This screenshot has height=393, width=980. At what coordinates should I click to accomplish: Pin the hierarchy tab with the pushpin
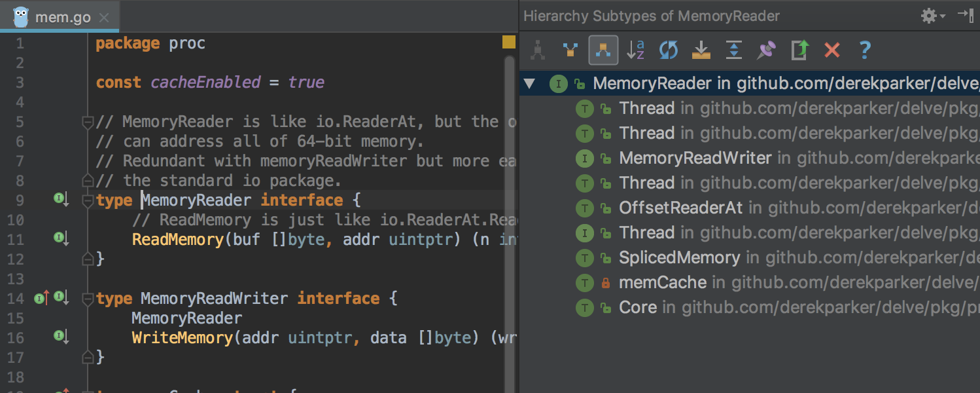[766, 50]
